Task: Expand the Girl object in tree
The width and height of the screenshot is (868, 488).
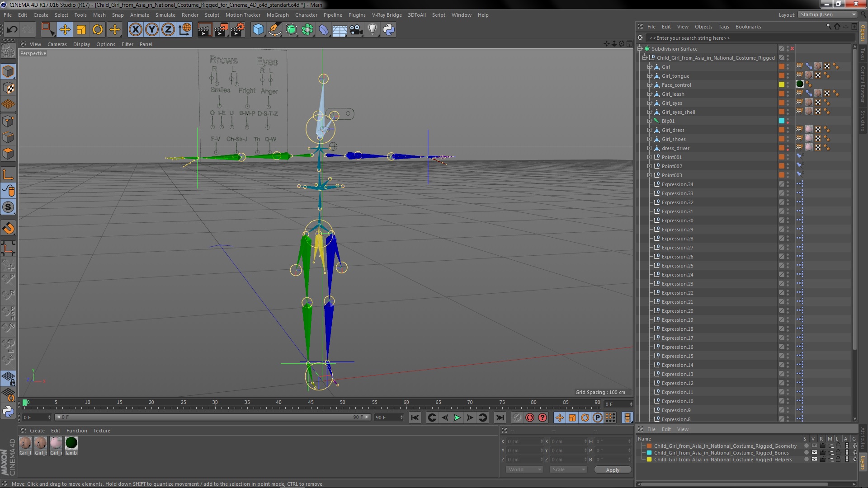Action: tap(650, 67)
